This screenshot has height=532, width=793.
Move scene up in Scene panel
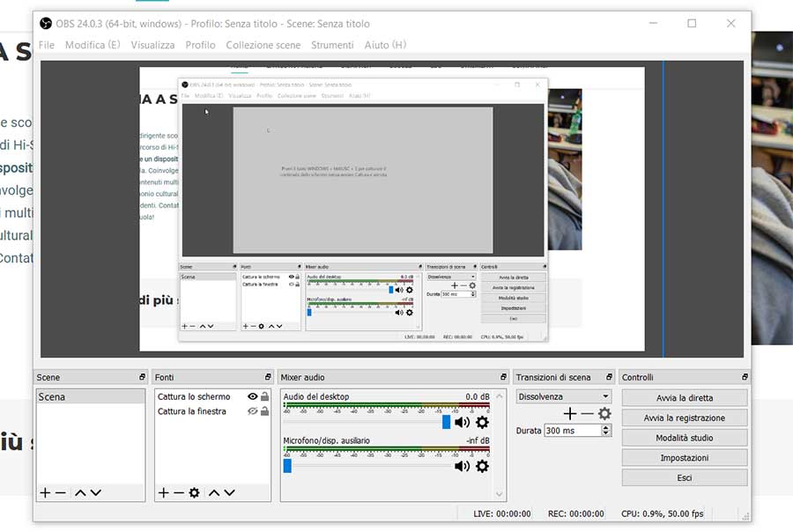click(x=80, y=492)
